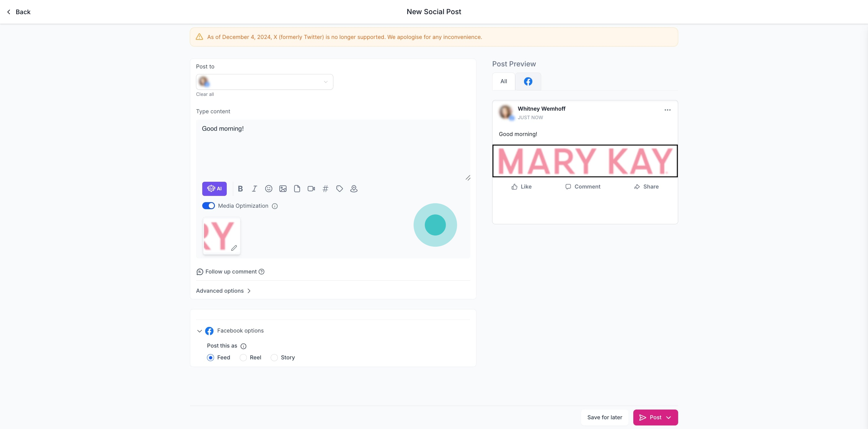Open the AI content assistant
The image size is (868, 429).
(214, 189)
